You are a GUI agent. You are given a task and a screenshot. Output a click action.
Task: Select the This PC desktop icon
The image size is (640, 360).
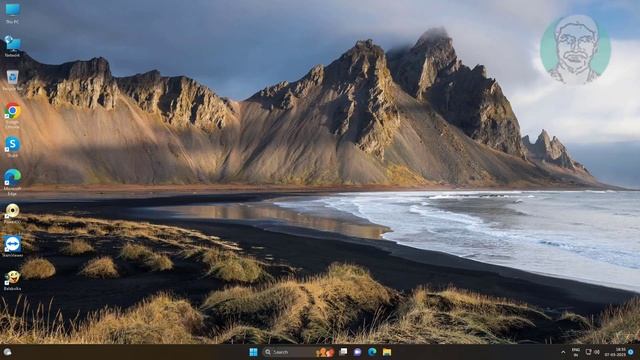(12, 13)
